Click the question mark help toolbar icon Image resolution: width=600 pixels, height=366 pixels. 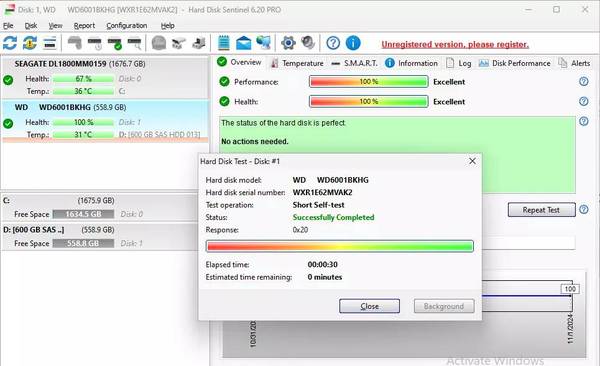tap(333, 43)
